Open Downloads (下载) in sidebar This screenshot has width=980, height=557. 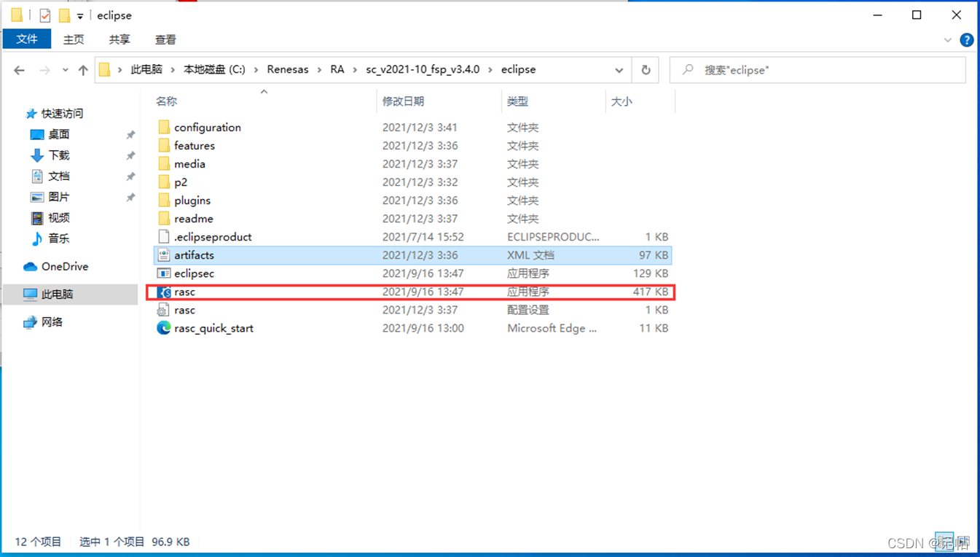(50, 155)
